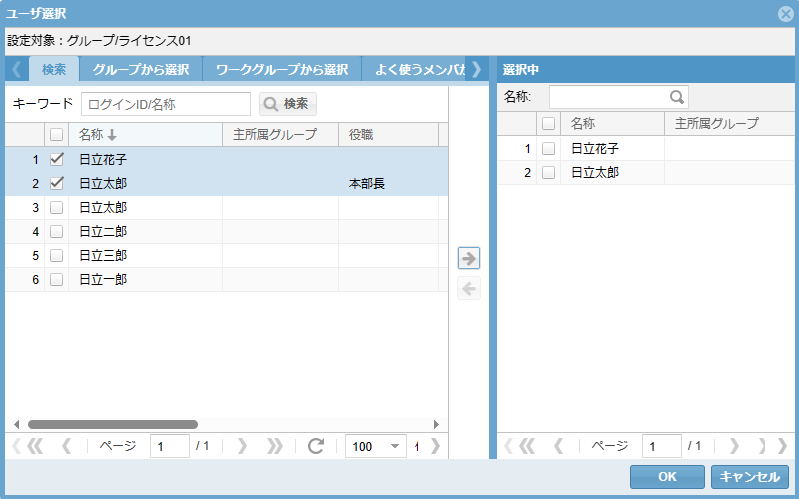Image resolution: width=799 pixels, height=499 pixels.
Task: Switch to ワークグループから選択 tab
Action: coord(282,69)
